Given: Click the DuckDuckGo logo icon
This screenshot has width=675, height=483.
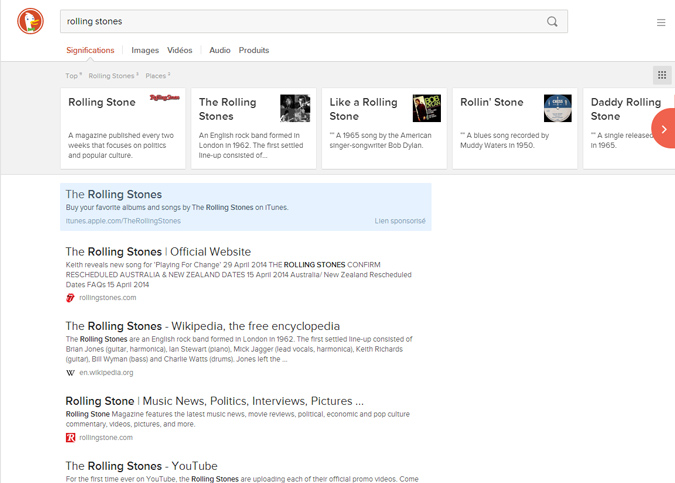Looking at the screenshot, I should point(30,21).
